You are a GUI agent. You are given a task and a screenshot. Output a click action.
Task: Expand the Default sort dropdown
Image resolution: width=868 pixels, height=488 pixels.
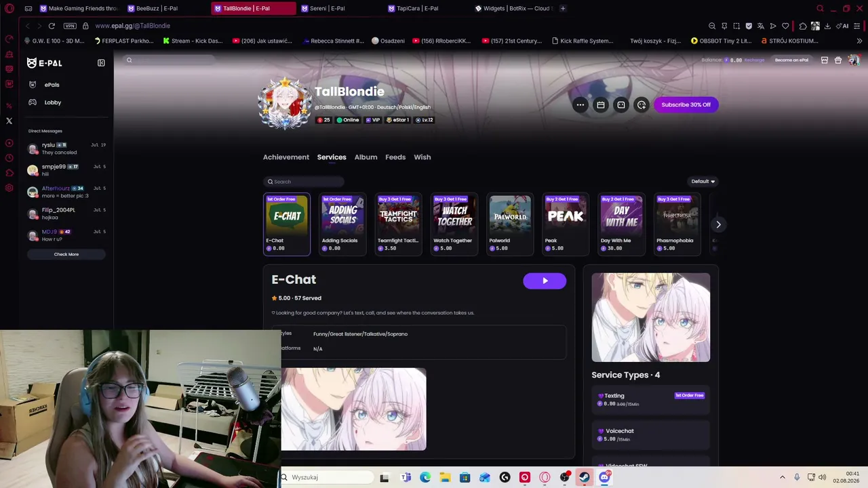pos(703,182)
